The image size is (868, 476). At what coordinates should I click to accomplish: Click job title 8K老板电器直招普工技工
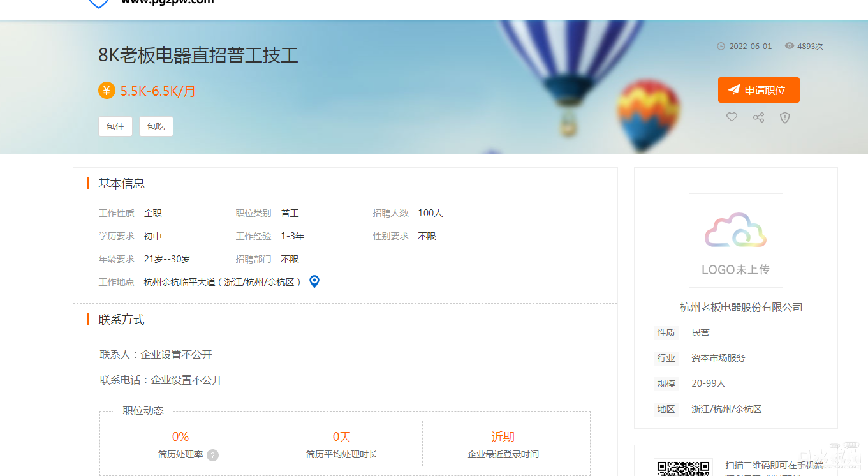coord(198,56)
